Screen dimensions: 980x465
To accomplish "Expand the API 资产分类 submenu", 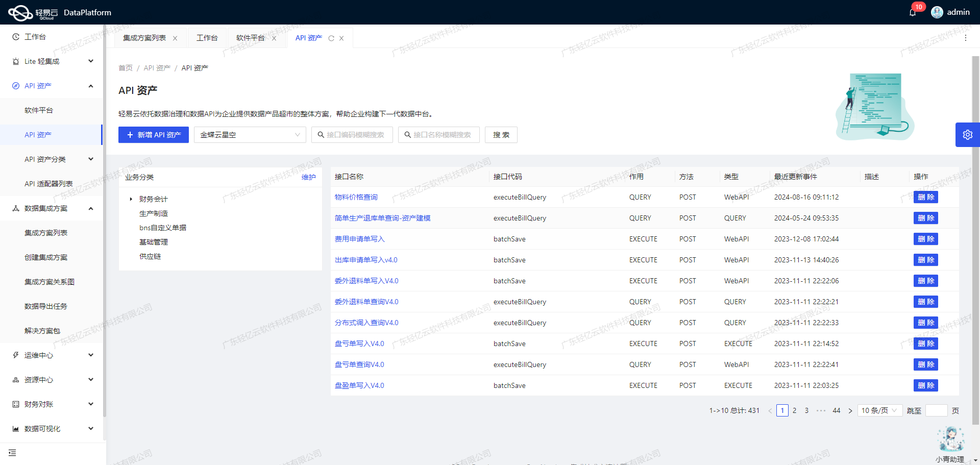I will point(91,159).
